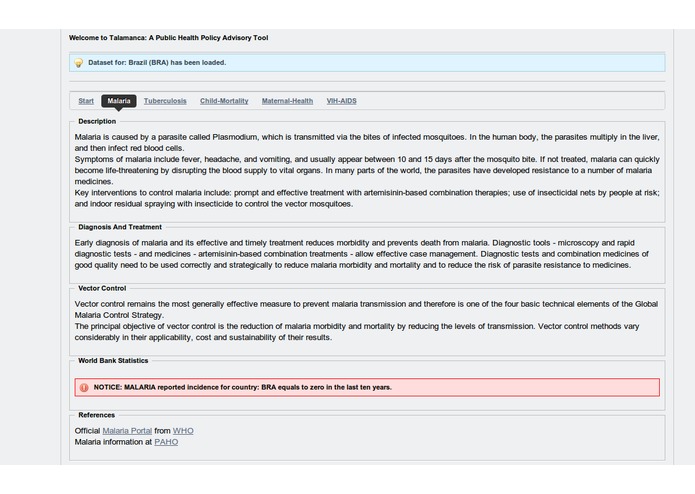
Task: Click the lightbulb icon in dataset notice
Action: [78, 63]
